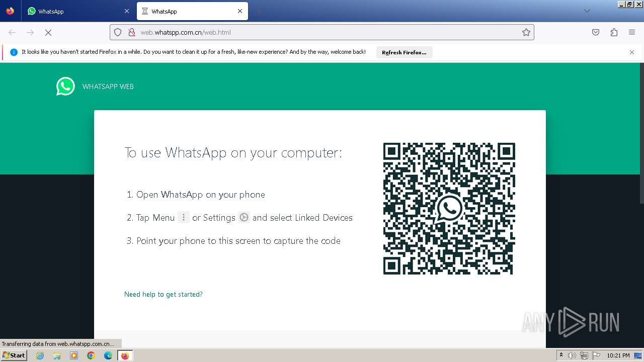The height and width of the screenshot is (362, 644).
Task: Open File Explorer from the taskbar
Action: click(57, 355)
